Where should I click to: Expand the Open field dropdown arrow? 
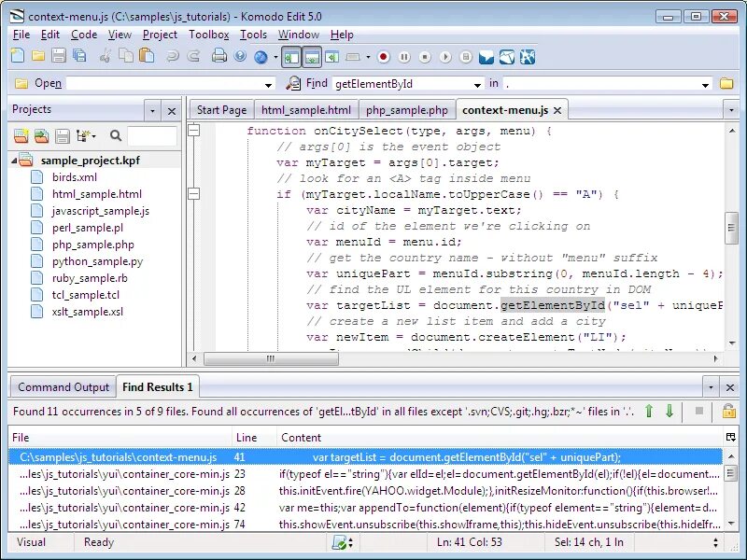click(269, 85)
